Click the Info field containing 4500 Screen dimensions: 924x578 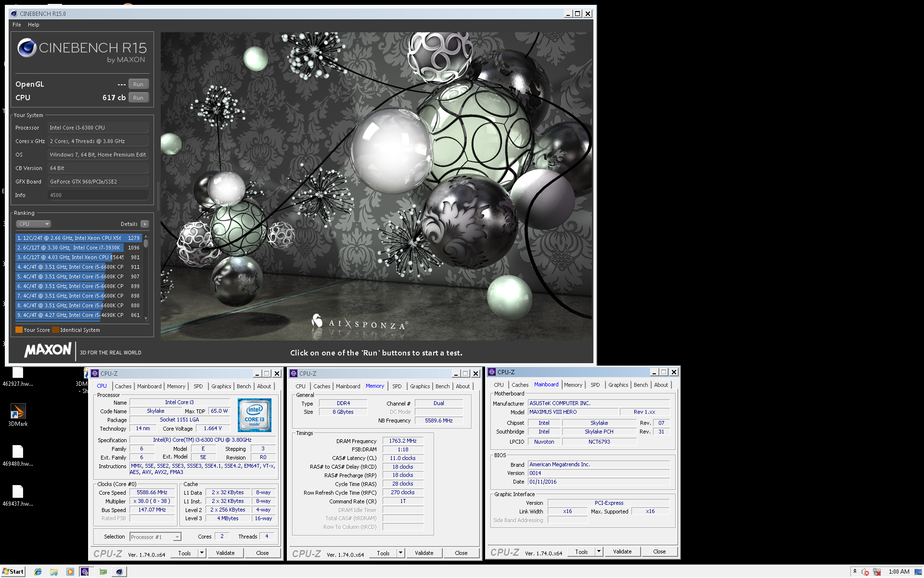click(x=98, y=195)
